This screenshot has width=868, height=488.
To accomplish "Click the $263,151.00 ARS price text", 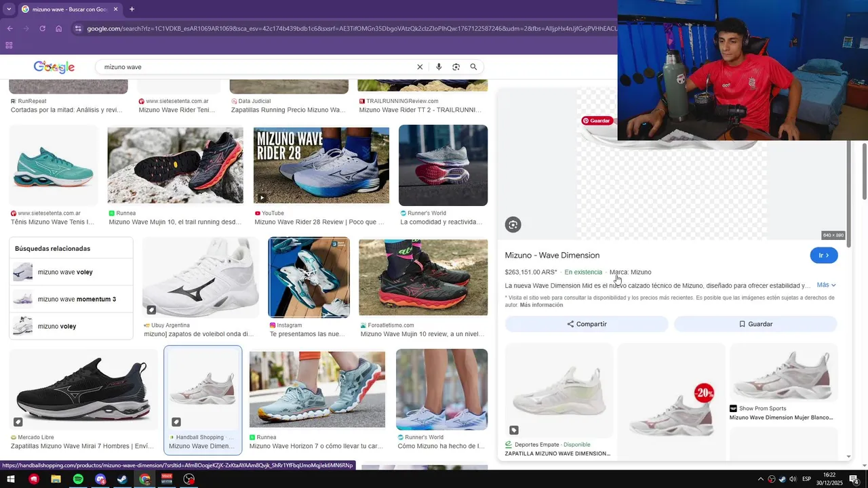I will 530,272.
